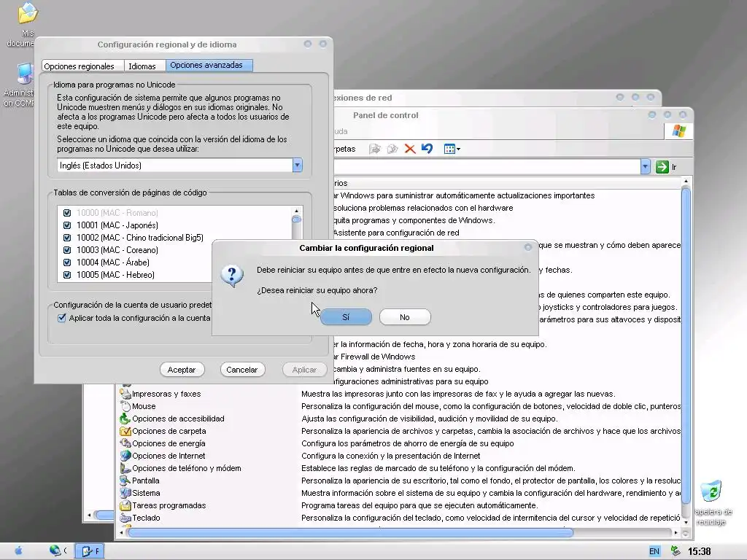Viewport: 747px width, 560px height.
Task: Click the Internet Explorer quick launch icon
Action: pos(55,551)
